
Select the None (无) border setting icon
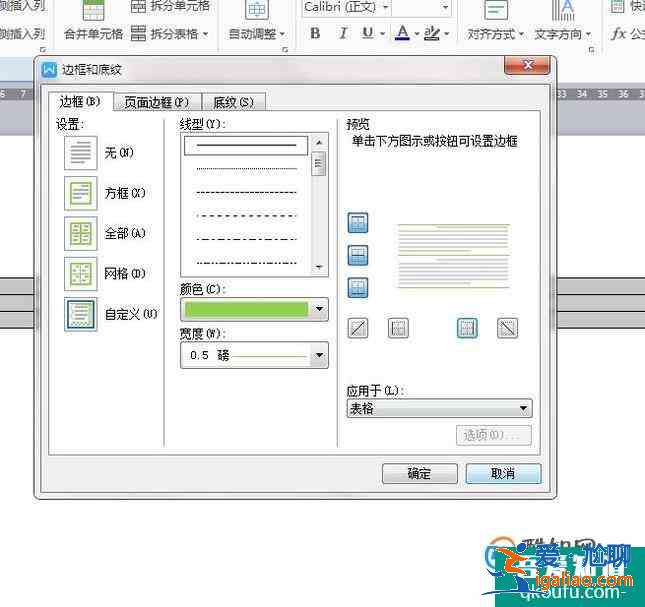[81, 153]
